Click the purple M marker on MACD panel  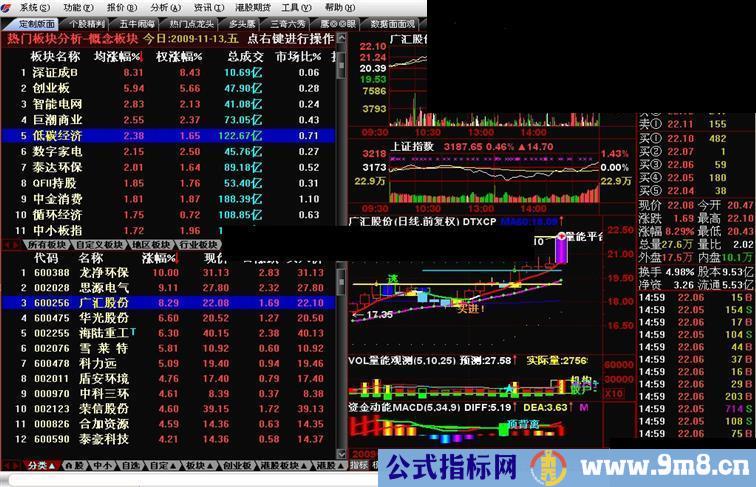point(583,408)
